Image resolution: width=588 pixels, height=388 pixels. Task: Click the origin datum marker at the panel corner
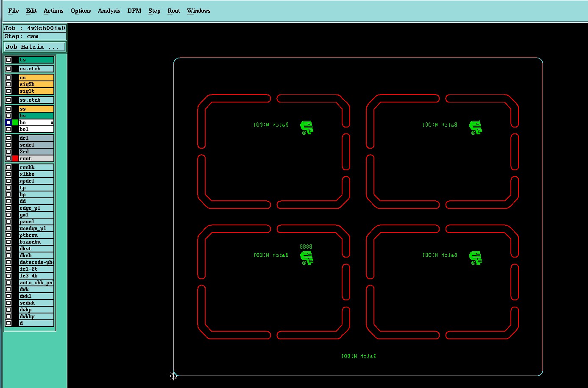click(173, 376)
